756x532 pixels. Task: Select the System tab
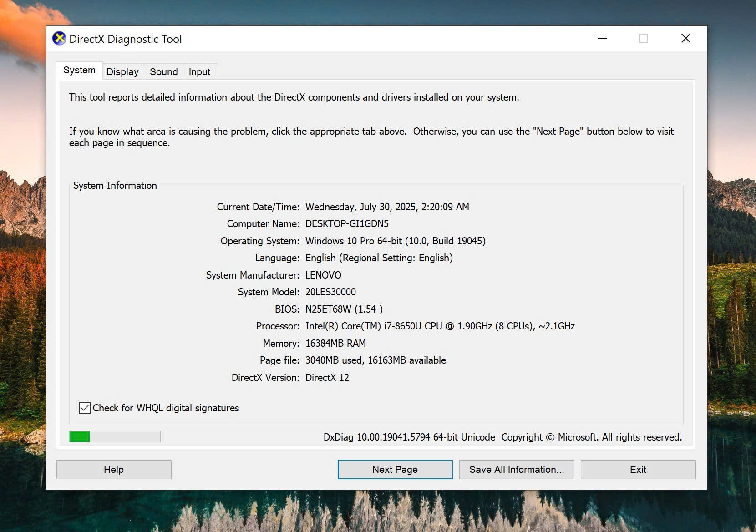click(79, 71)
